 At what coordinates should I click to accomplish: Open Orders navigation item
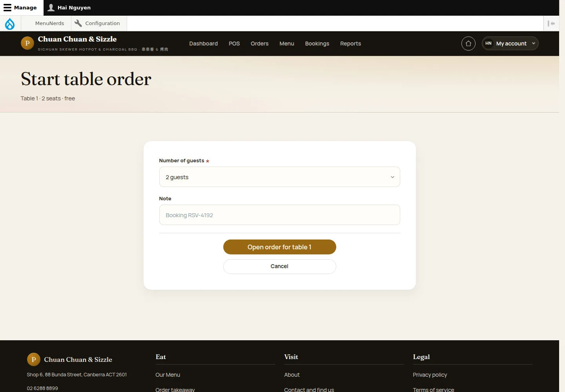tap(259, 44)
